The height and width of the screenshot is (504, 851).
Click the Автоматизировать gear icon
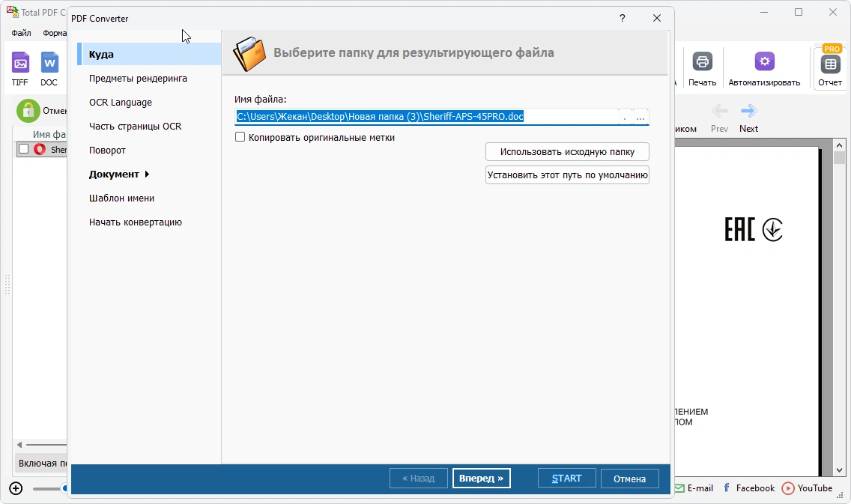(x=764, y=61)
